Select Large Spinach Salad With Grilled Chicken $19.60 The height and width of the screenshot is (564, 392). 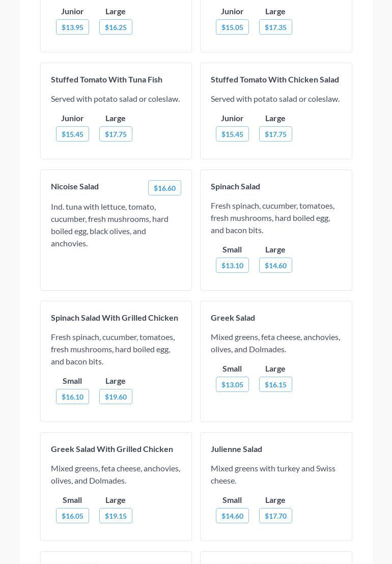click(116, 397)
